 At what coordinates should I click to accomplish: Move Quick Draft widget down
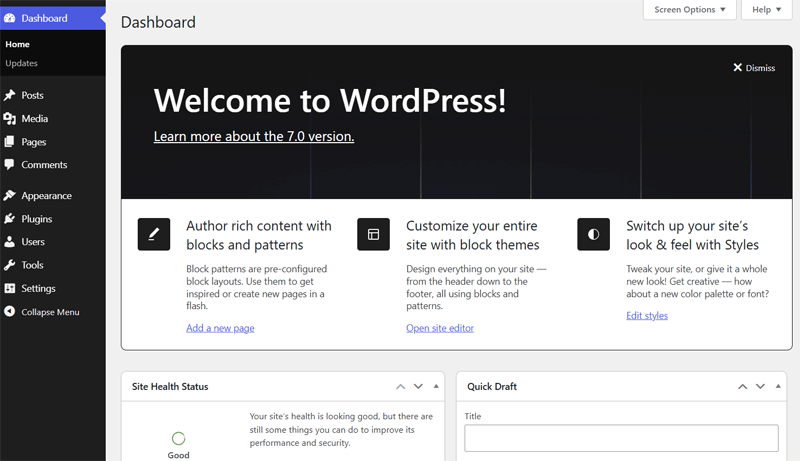760,387
